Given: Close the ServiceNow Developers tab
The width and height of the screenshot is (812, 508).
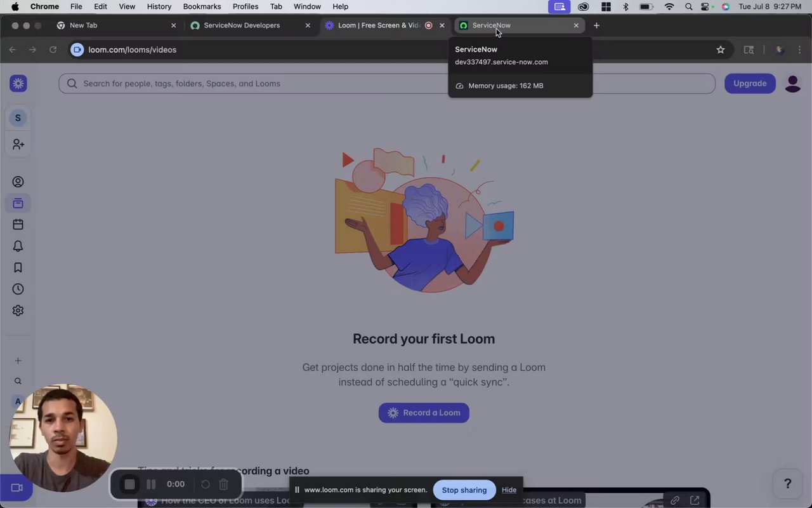Looking at the screenshot, I should pos(308,25).
